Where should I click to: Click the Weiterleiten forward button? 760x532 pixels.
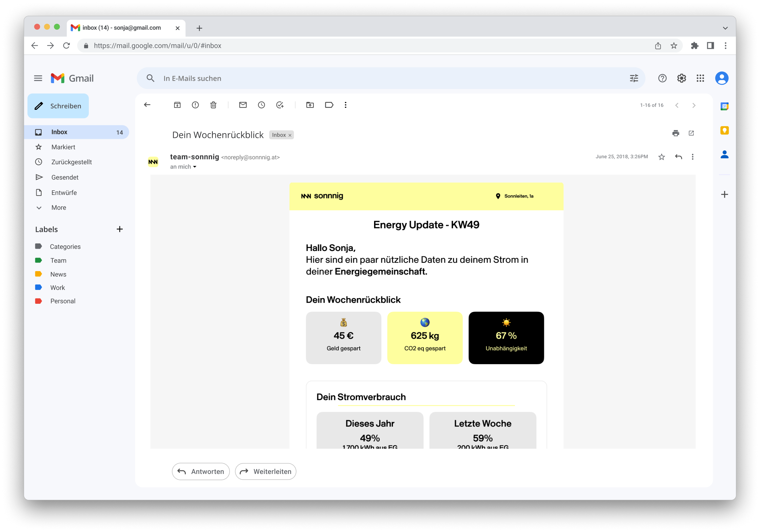pyautogui.click(x=266, y=471)
